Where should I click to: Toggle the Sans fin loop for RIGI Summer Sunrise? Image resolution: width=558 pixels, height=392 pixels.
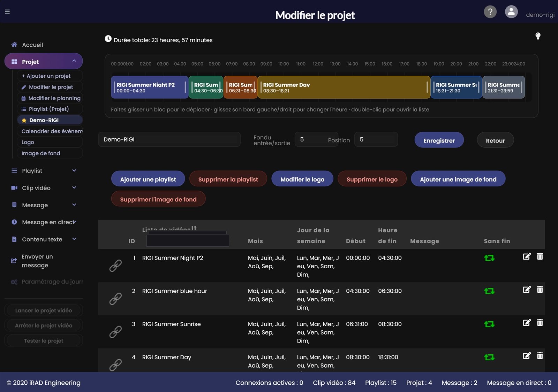(489, 324)
